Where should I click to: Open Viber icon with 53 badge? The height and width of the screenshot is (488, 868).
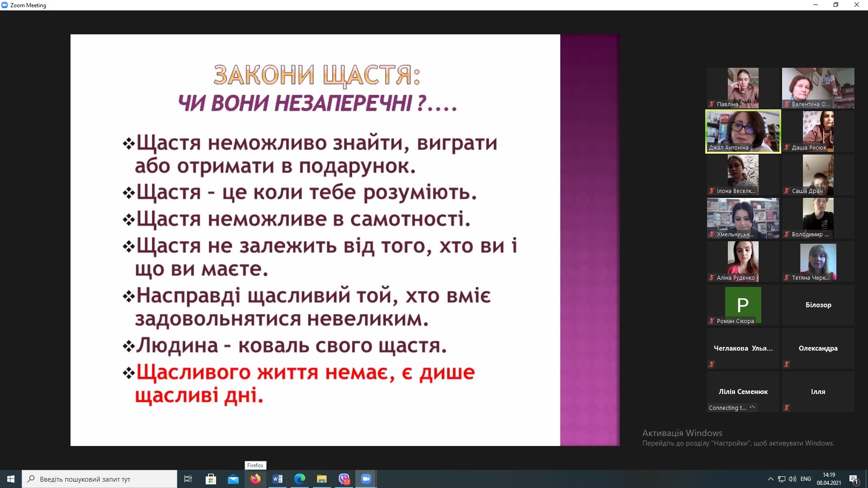[x=344, y=479]
